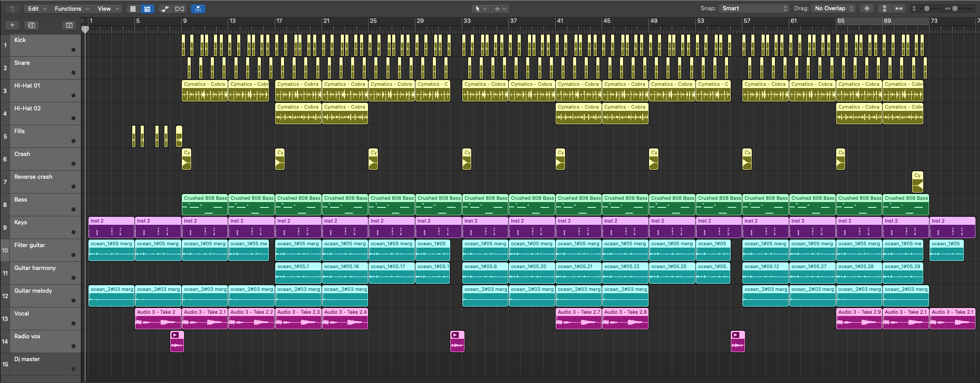Toggle vertical auto zoom button
The width and height of the screenshot is (980, 383).
(x=884, y=8)
